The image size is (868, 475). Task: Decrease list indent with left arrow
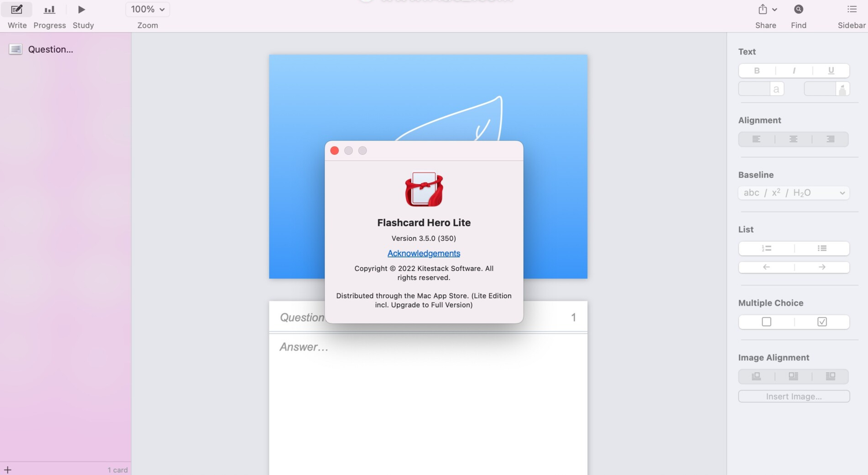[766, 267]
